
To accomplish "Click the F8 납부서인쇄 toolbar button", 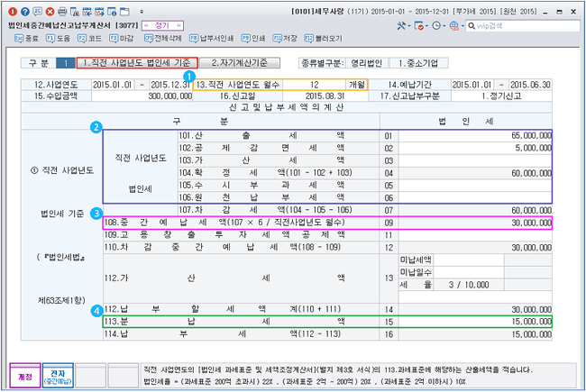I will point(212,39).
